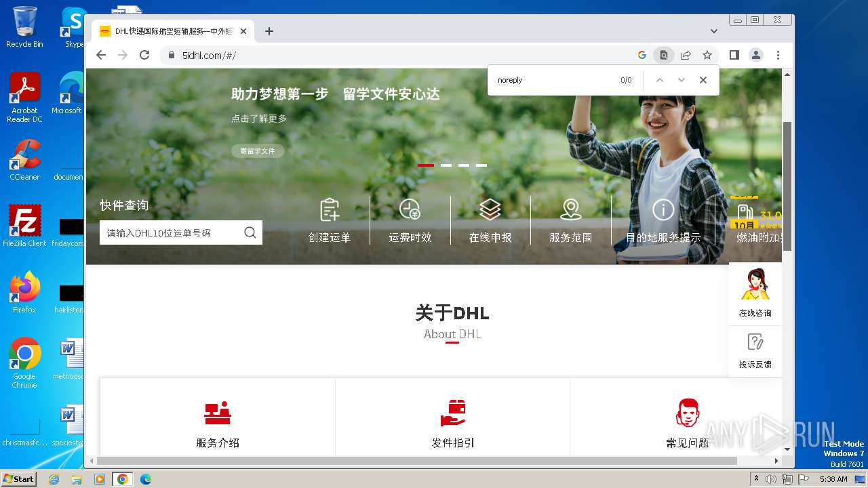Close the find bar
This screenshot has height=488, width=868.
click(x=703, y=80)
